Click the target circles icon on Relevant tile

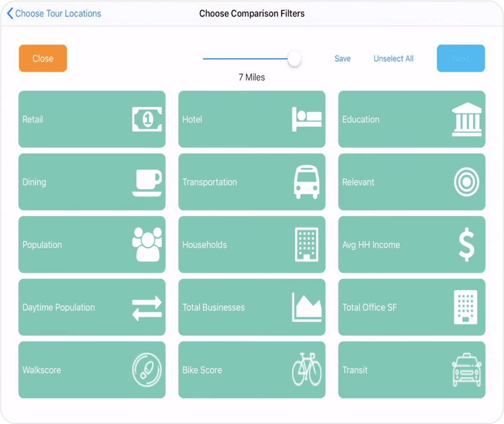(x=467, y=182)
